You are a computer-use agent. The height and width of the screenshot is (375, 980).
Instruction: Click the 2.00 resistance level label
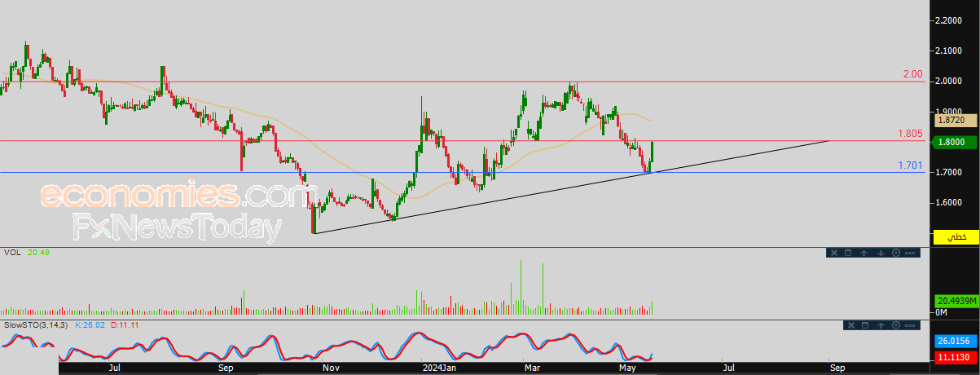coord(912,74)
